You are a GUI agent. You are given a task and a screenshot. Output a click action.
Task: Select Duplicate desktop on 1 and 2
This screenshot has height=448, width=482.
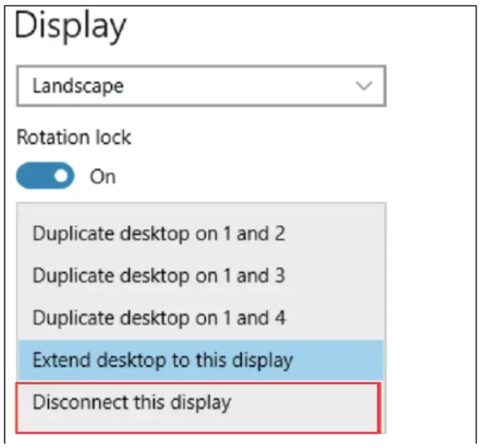(159, 235)
